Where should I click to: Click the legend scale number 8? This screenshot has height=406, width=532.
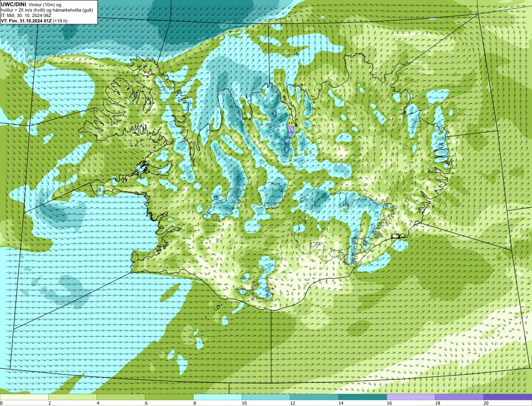(x=195, y=403)
